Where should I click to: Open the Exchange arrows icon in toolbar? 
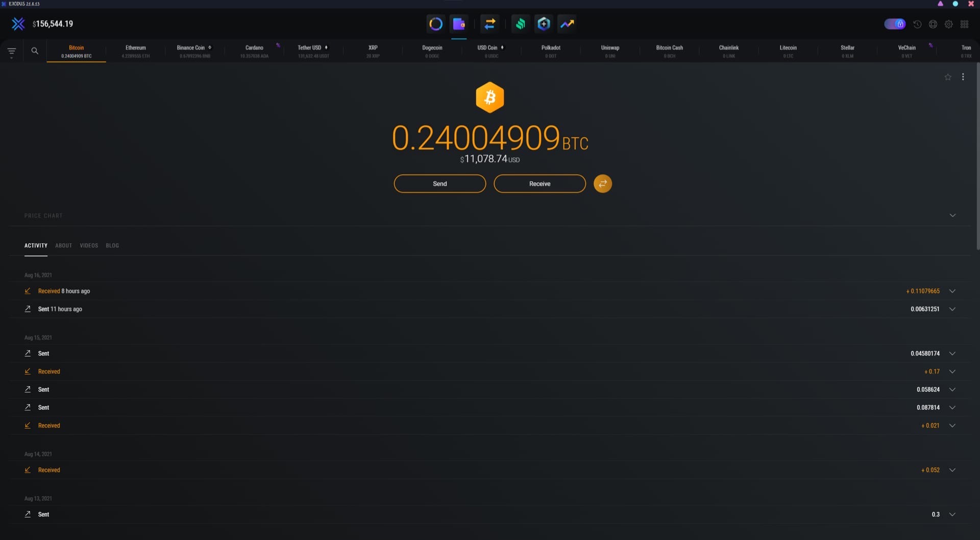coord(489,24)
